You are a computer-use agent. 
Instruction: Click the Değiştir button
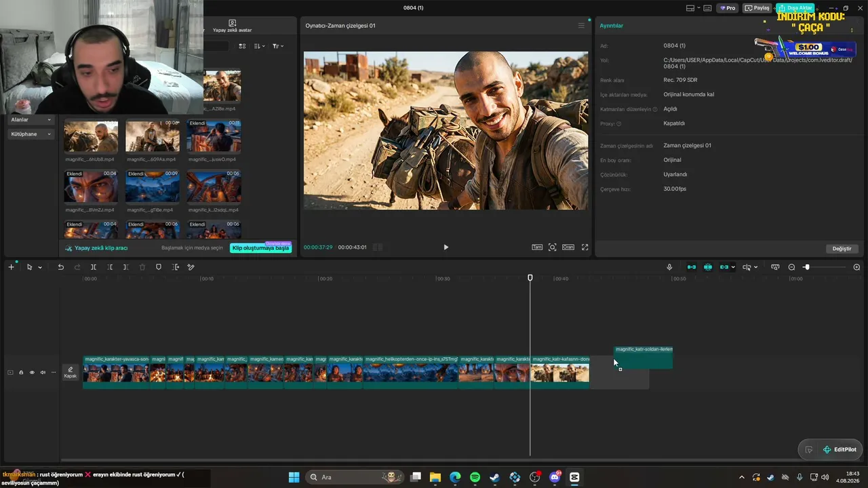point(842,249)
